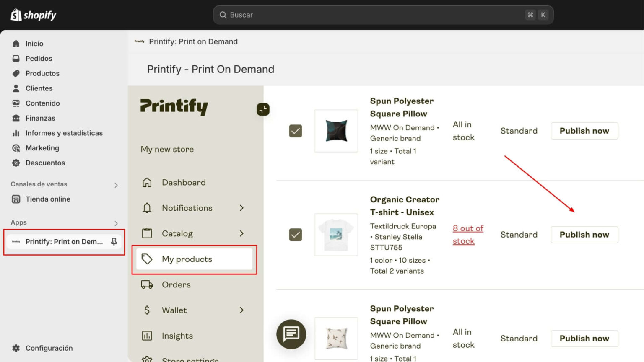
Task: Click the Shopify logo
Action: (x=34, y=15)
